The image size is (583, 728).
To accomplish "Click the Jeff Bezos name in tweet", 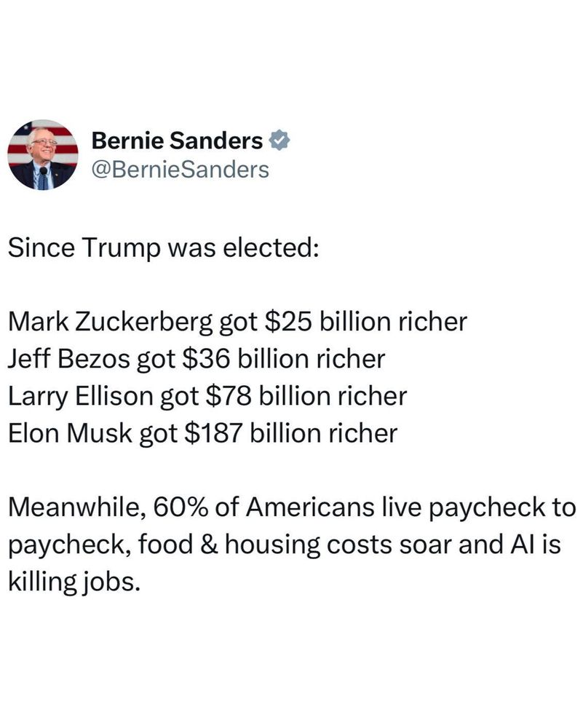I will coord(68,358).
